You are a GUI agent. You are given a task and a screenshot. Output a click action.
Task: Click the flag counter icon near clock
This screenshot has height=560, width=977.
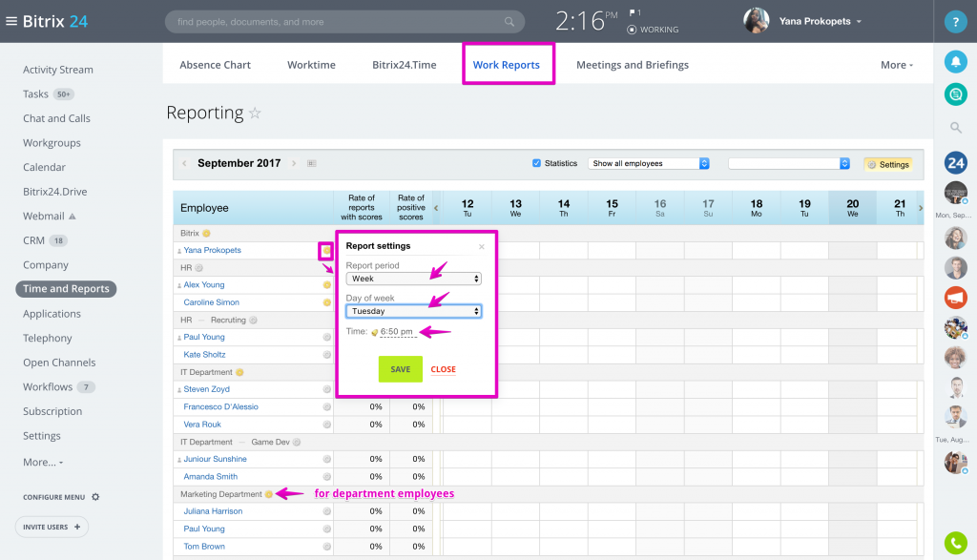(634, 12)
